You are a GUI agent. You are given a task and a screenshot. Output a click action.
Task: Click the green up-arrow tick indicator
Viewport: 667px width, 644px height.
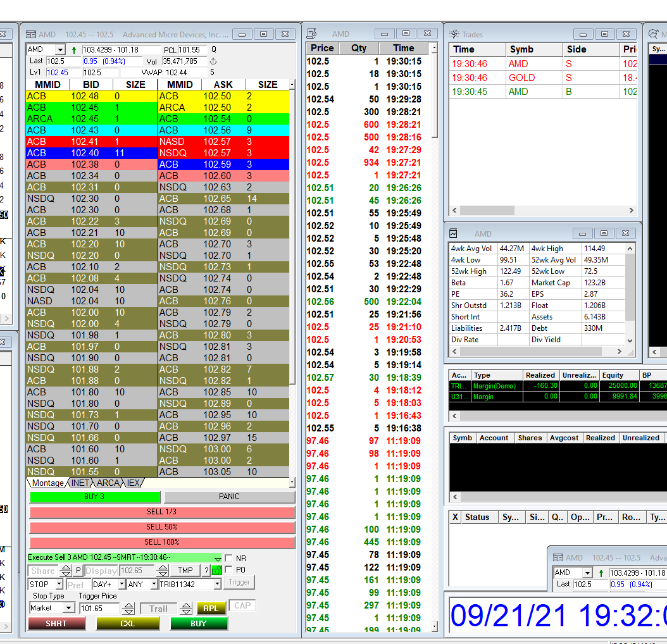74,50
